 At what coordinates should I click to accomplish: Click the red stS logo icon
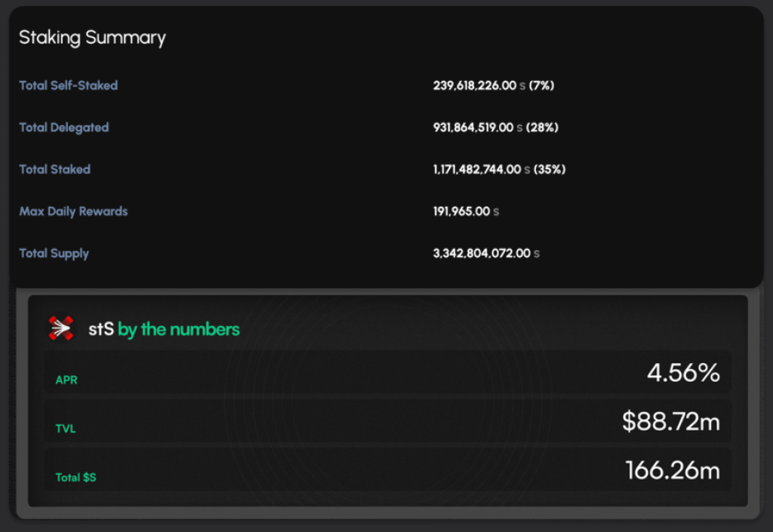(x=60, y=328)
